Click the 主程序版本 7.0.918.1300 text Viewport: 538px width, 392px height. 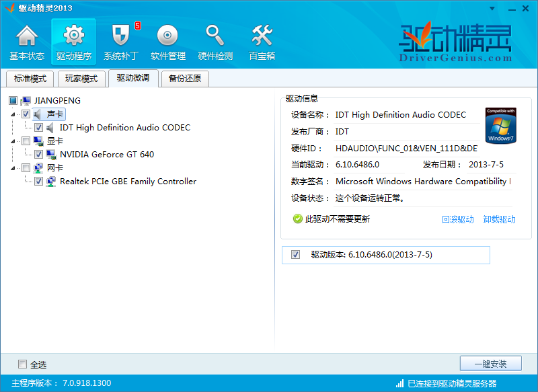click(x=61, y=383)
